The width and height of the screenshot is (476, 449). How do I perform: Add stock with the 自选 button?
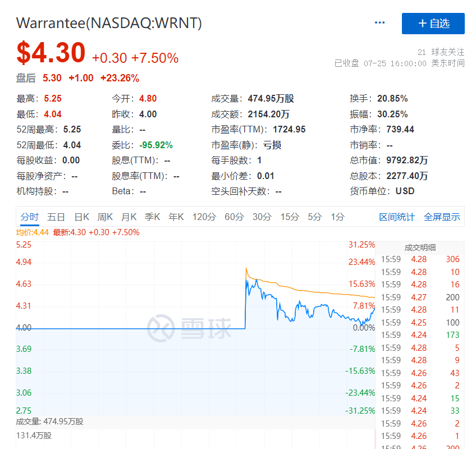[433, 24]
